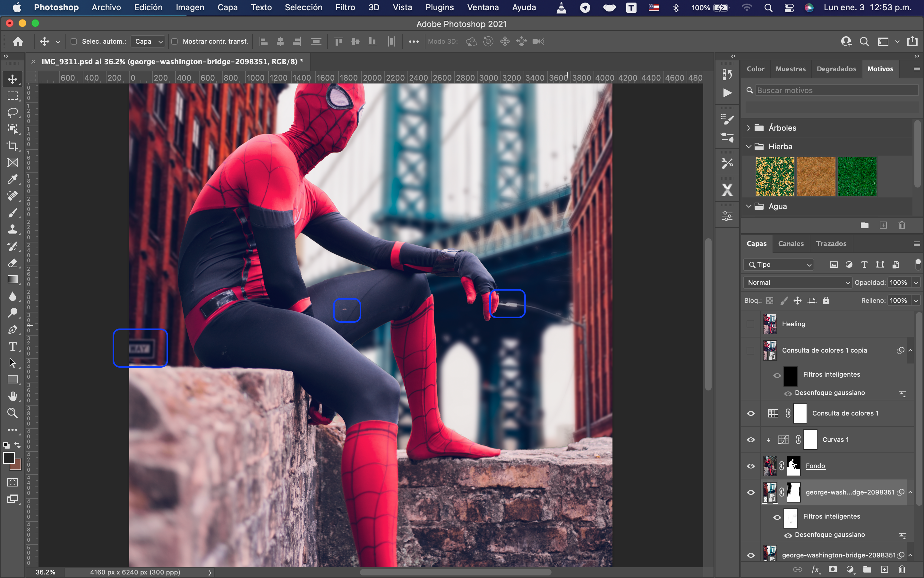This screenshot has height=578, width=924.
Task: Collapse the Hierba pattern folder
Action: [x=749, y=147]
